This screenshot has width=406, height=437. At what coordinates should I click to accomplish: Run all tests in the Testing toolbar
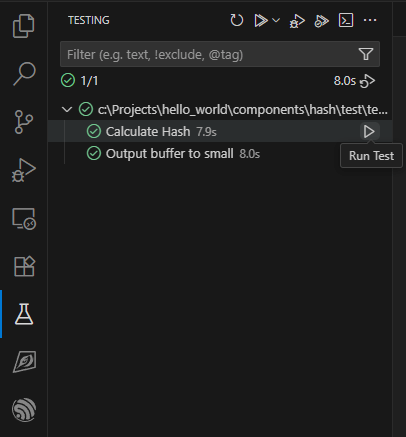(261, 20)
